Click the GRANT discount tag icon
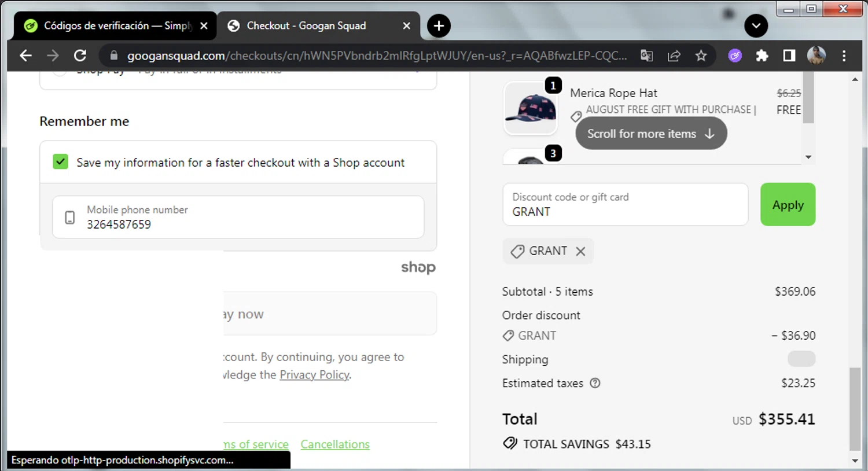Image resolution: width=868 pixels, height=471 pixels. pos(517,251)
